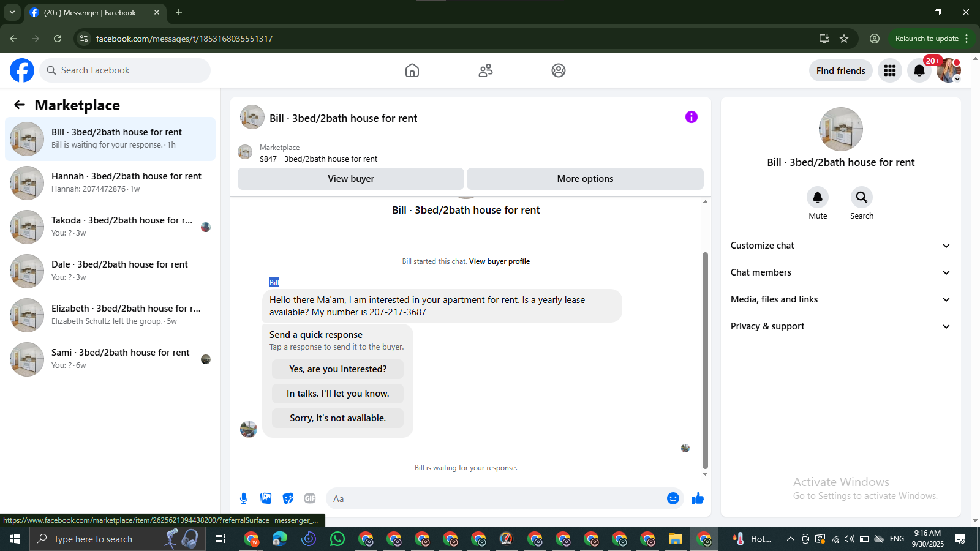
Task: Select Bill's 3bed/2bath conversation in list
Action: [x=110, y=139]
